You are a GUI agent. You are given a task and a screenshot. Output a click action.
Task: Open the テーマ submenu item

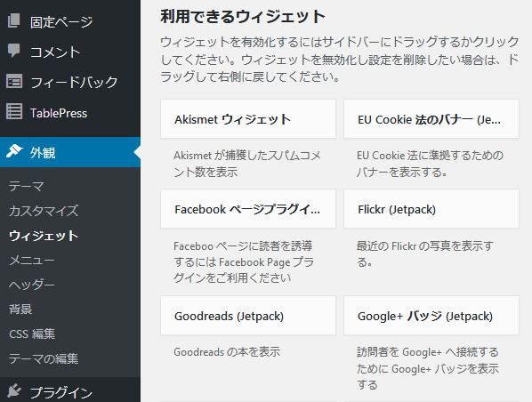click(27, 186)
